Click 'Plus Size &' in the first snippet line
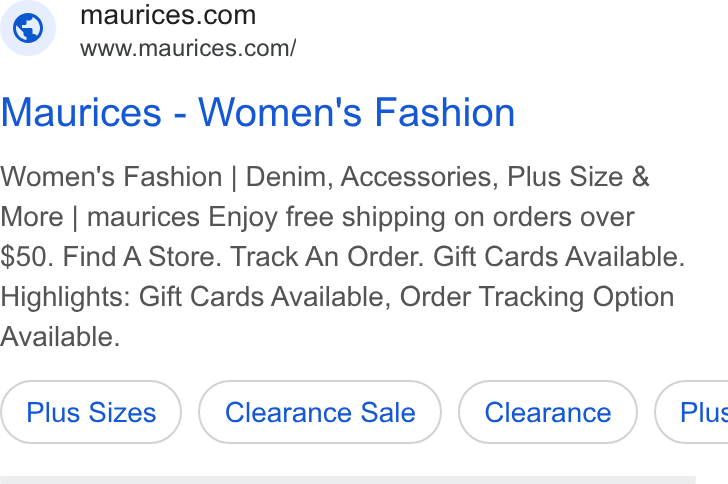The image size is (728, 484). 578,177
